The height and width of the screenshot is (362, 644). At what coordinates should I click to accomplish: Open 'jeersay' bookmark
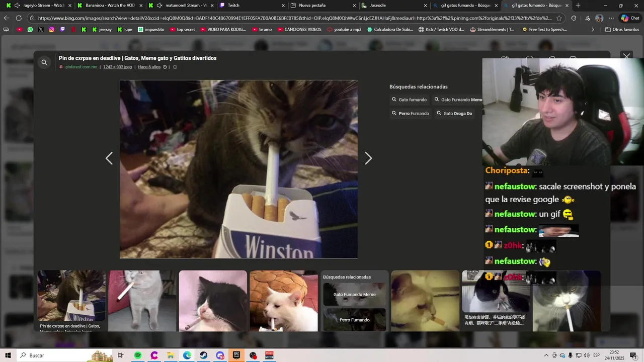[102, 30]
